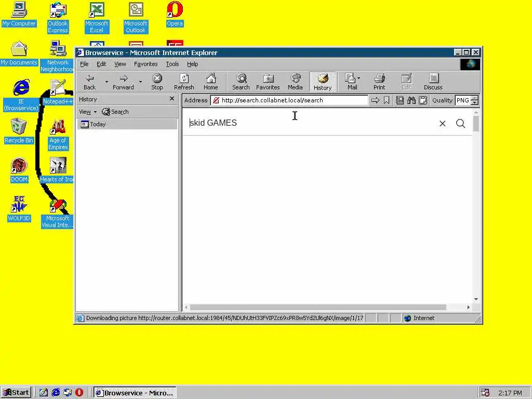Select Network Neighborhood desktop icon
532x399 pixels.
point(57,57)
